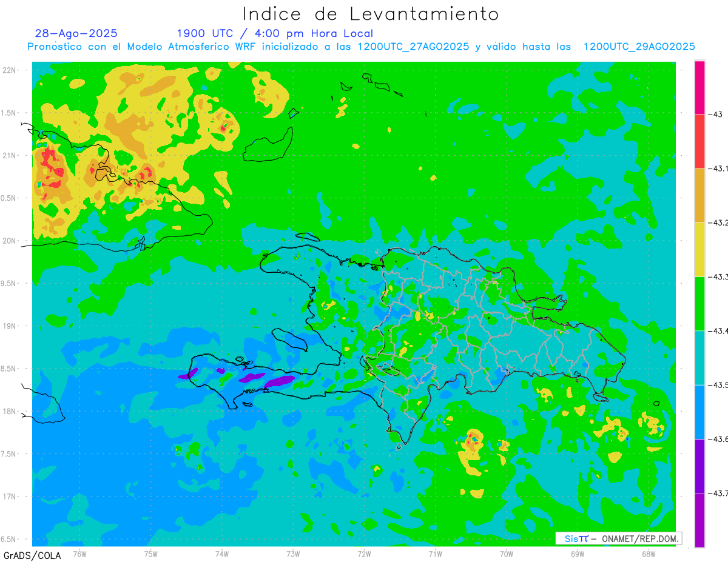Click the purple swatch at bottom of legend

[699, 520]
